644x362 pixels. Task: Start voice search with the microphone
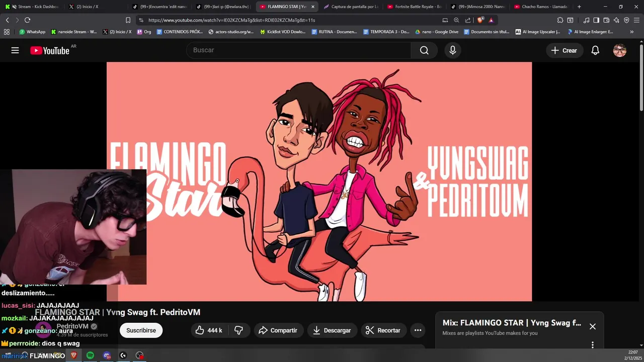(453, 50)
